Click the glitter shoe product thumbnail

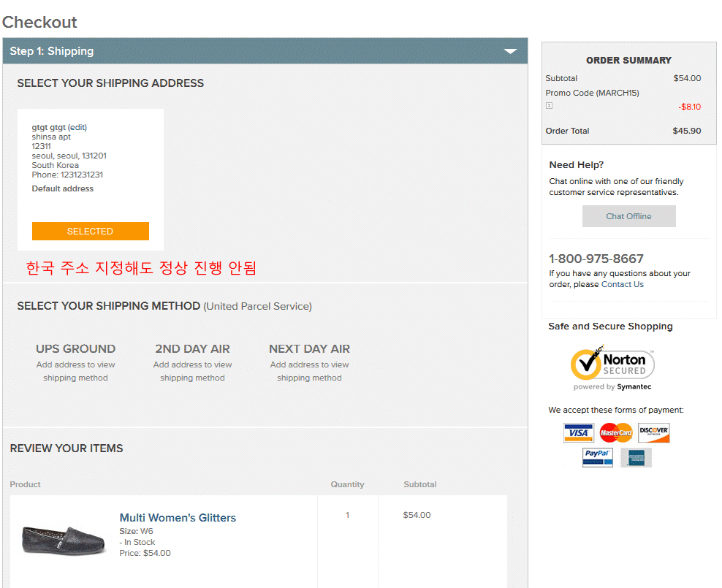coord(64,539)
